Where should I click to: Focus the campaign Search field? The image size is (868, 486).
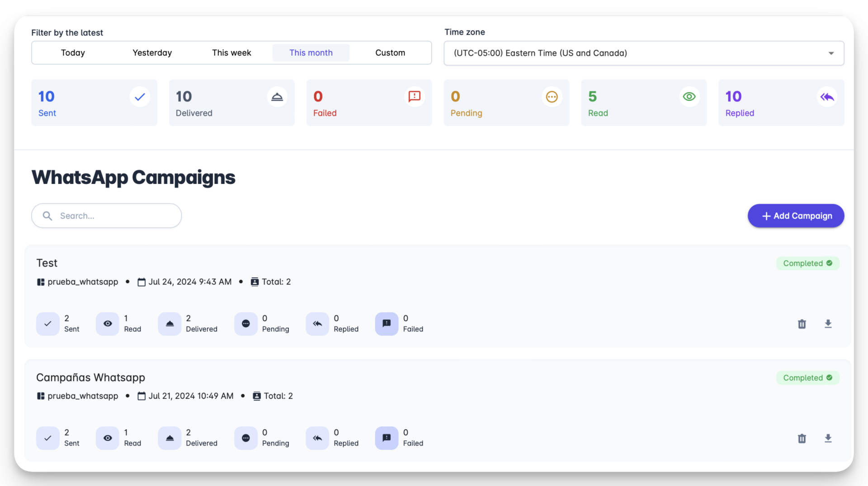point(113,216)
